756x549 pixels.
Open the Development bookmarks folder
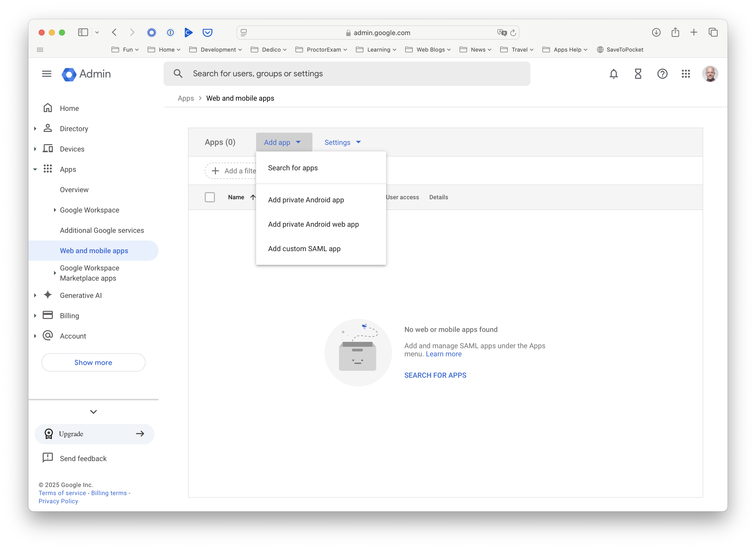215,50
